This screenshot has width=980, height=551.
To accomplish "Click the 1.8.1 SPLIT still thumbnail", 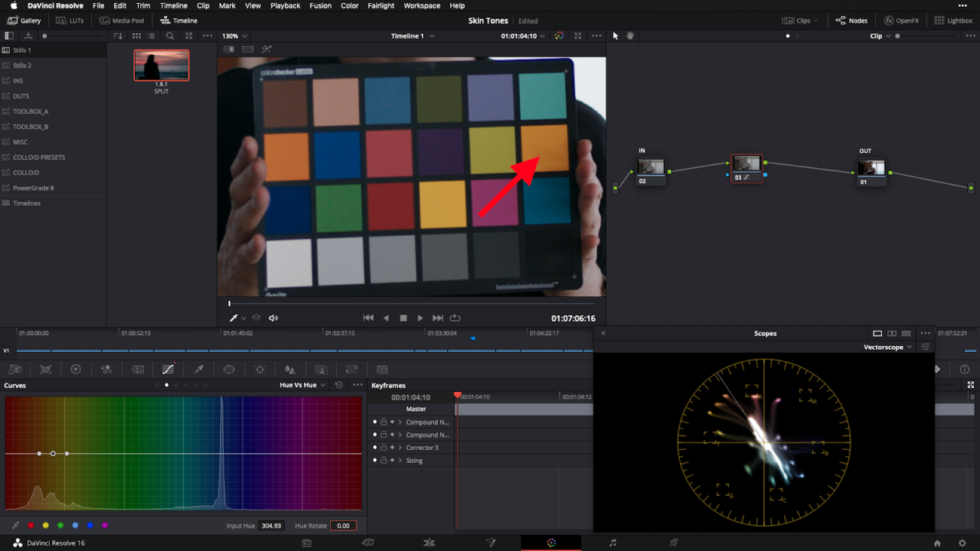I will pos(161,65).
